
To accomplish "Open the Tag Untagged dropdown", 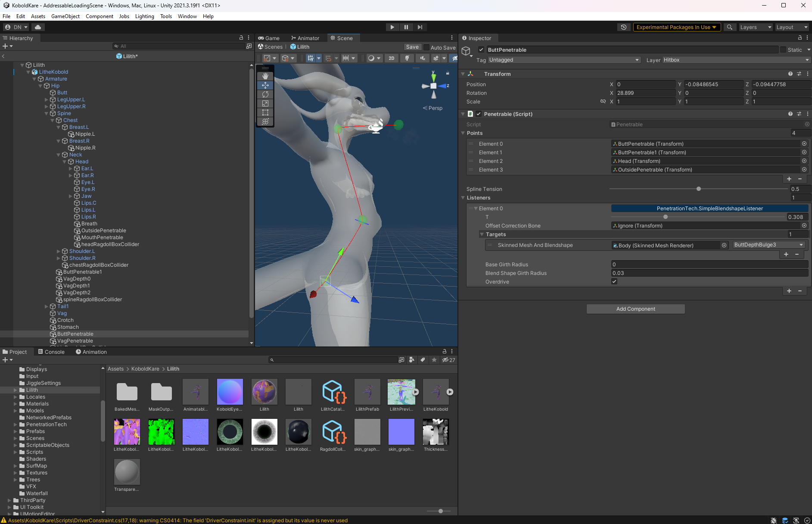I will point(564,60).
